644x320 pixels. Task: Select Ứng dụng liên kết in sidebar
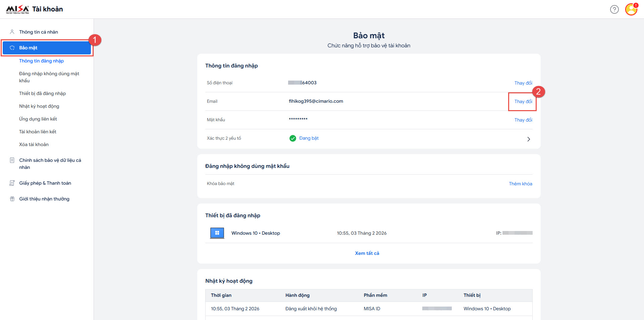click(38, 119)
